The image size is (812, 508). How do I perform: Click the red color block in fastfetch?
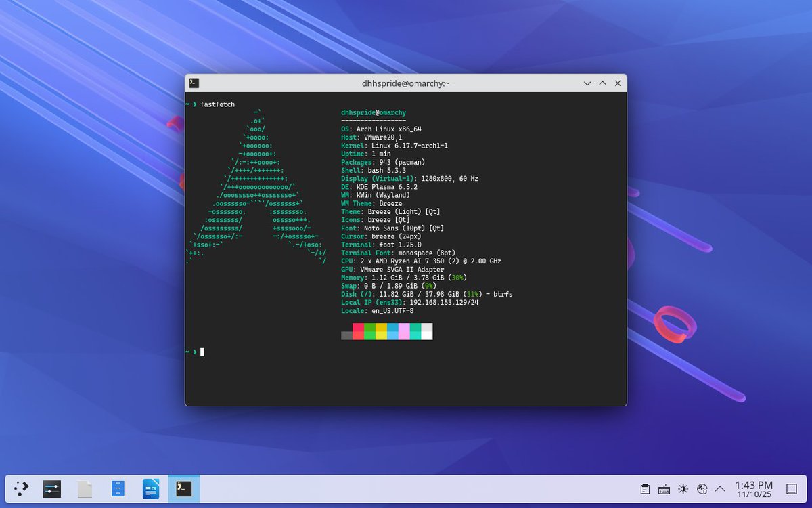pyautogui.click(x=359, y=331)
